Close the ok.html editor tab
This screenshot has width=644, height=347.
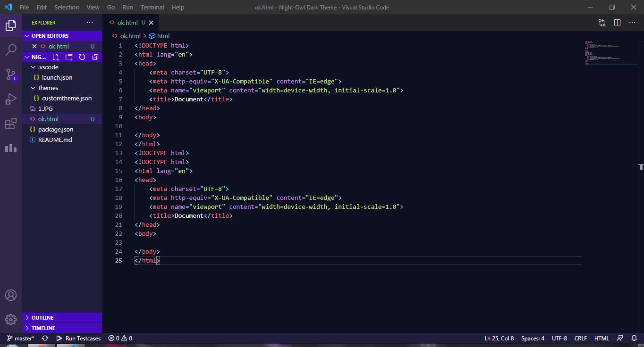[151, 23]
